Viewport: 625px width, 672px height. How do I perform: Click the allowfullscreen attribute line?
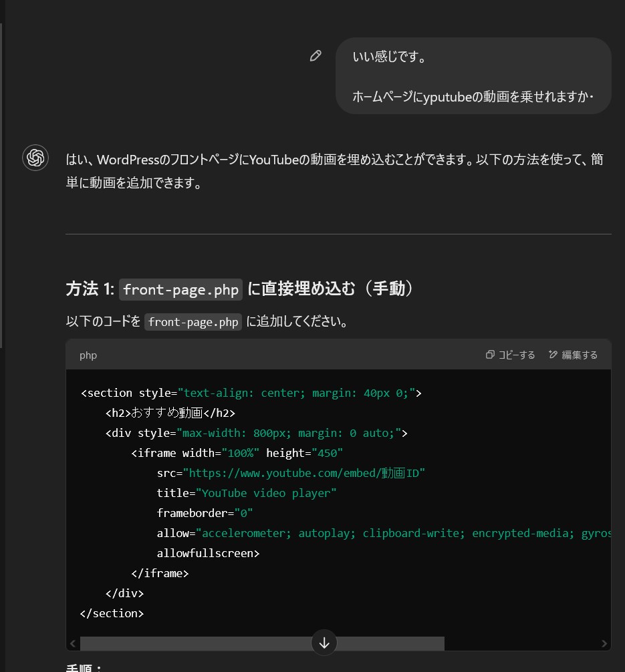208,553
